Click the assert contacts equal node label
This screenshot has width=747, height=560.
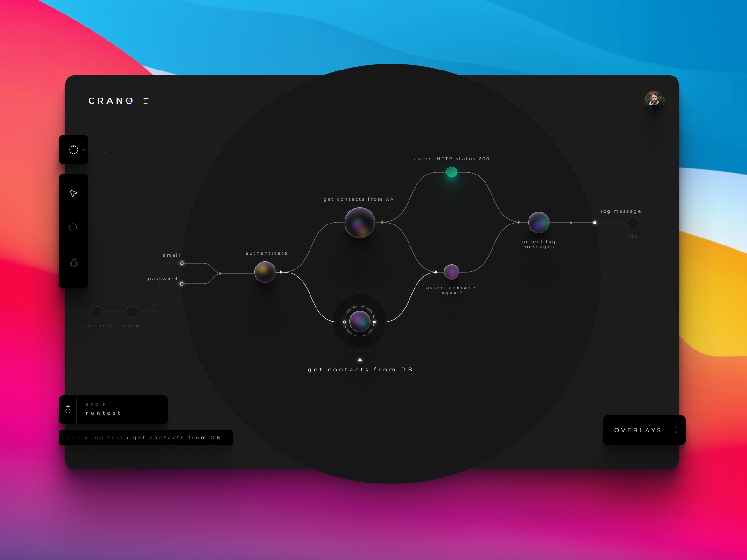(x=451, y=290)
